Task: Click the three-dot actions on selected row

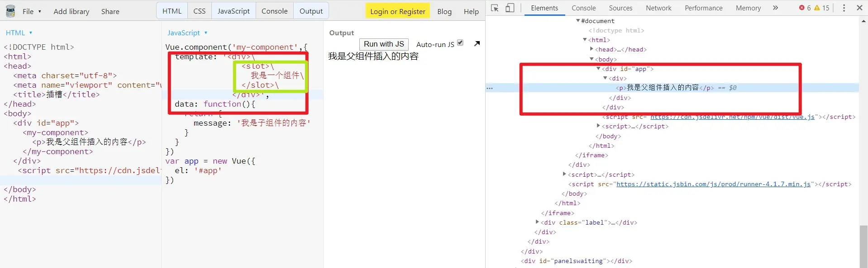Action: 490,88
